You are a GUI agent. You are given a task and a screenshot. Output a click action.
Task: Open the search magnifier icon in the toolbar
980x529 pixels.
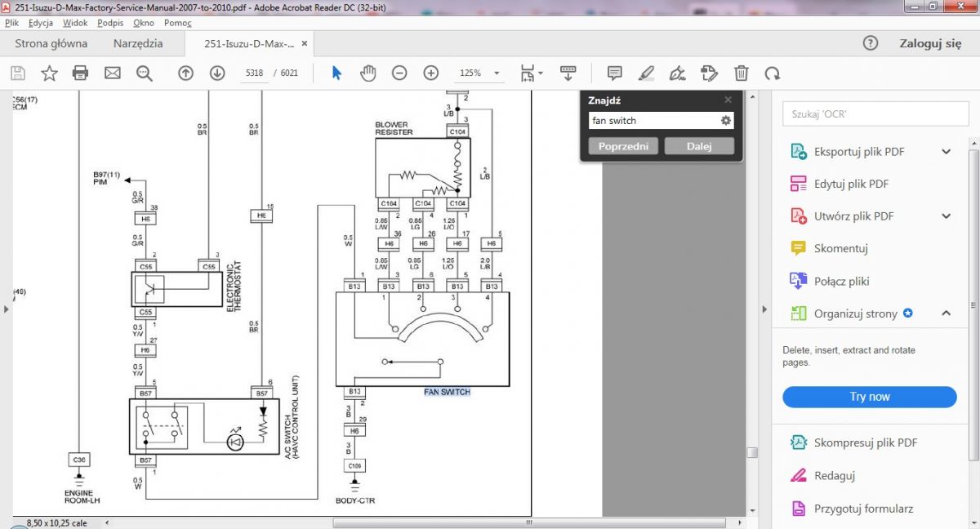[145, 73]
